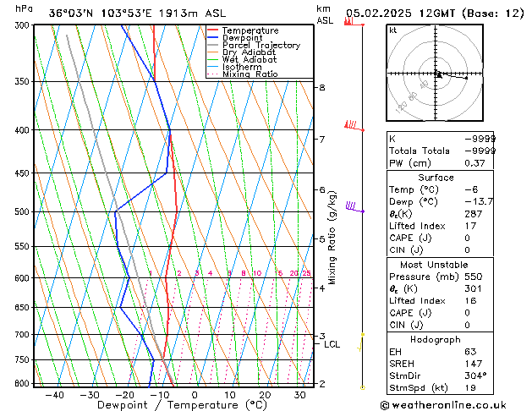Image resolution: width=532 pixels, height=411 pixels.
Task: Click the '30' temperature axis label
Action: [x=299, y=395]
